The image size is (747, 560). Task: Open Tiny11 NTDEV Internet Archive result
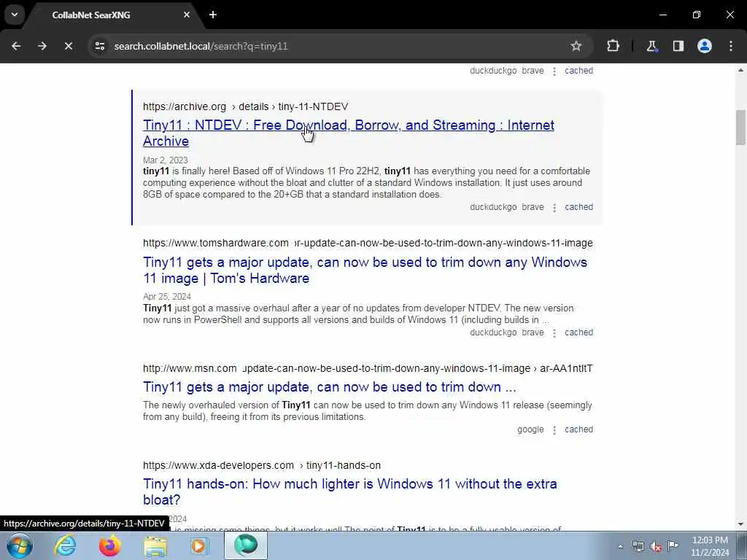(x=348, y=133)
